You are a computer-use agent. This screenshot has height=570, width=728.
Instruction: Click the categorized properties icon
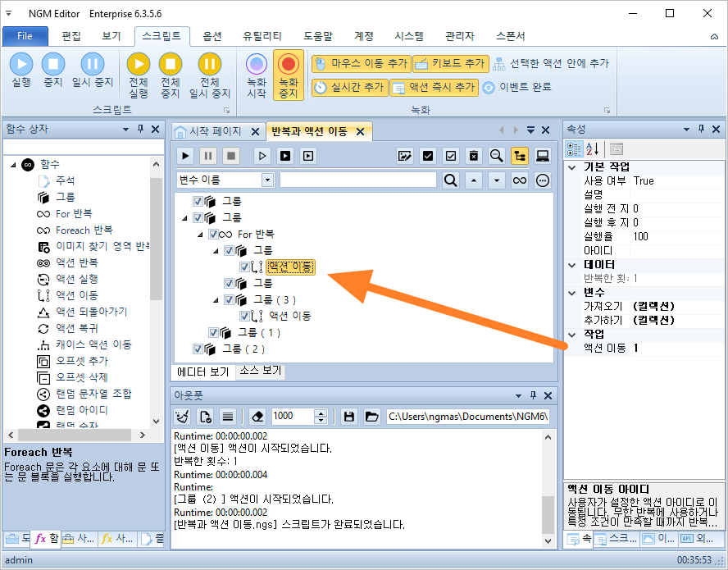pyautogui.click(x=574, y=149)
